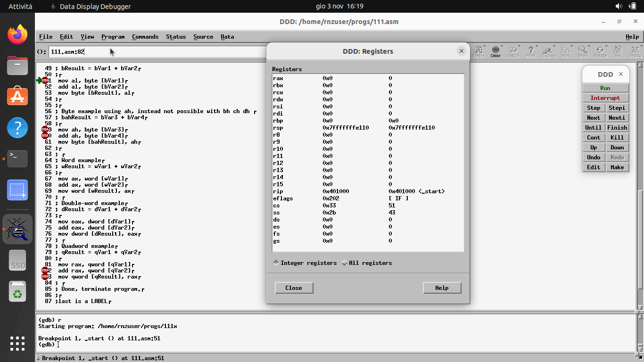
Task: Open the dropdown arrow next to Show
Action: (x=589, y=47)
